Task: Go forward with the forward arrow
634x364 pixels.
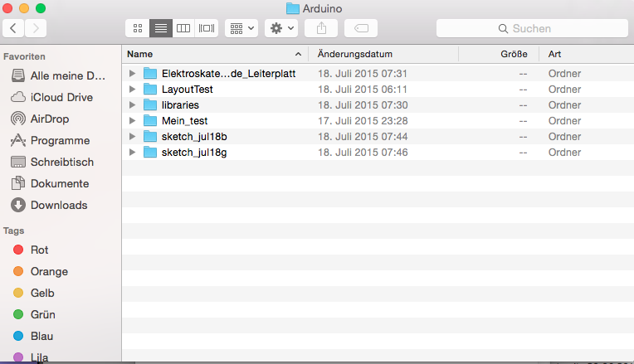Action: (x=36, y=28)
